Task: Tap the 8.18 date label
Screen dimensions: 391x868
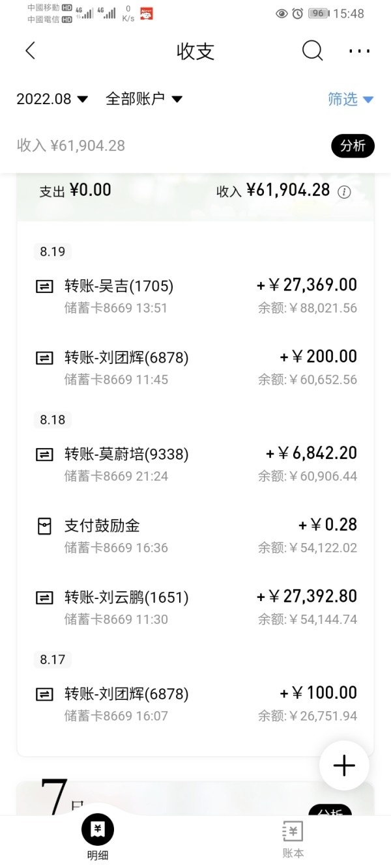Action: [x=53, y=420]
